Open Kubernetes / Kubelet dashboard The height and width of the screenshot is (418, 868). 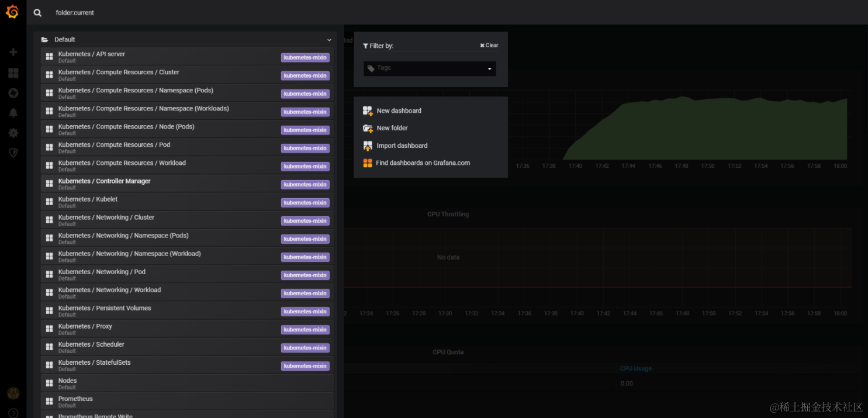[187, 202]
